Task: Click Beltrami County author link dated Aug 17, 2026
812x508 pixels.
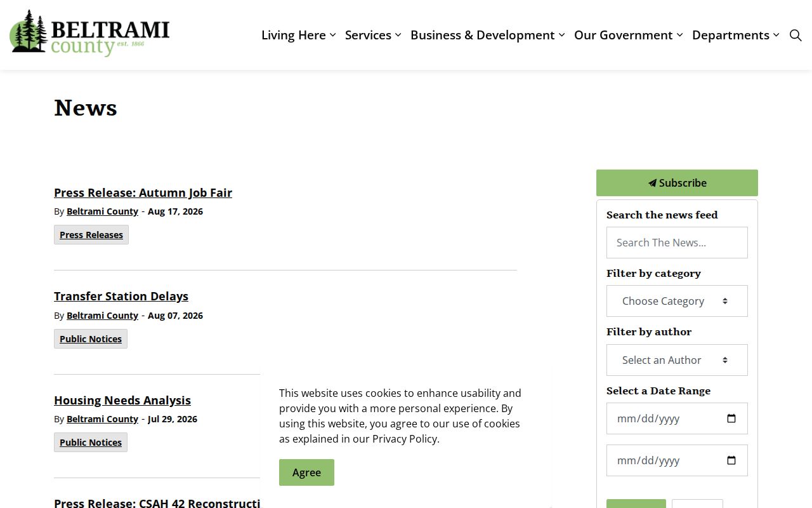Action: (x=102, y=211)
